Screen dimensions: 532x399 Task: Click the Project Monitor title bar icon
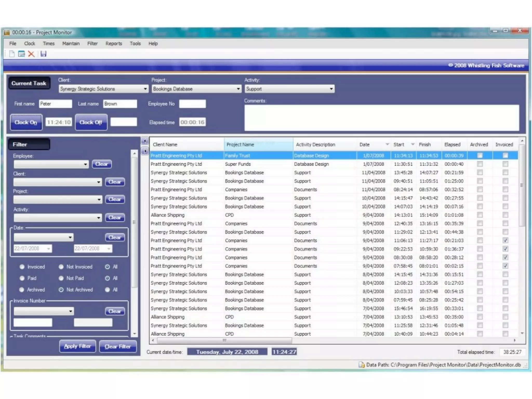coord(7,32)
